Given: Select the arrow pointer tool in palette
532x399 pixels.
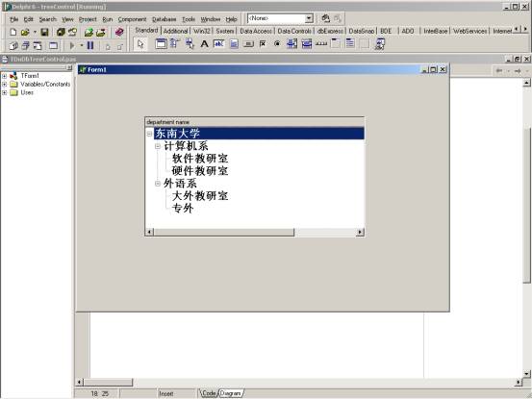Looking at the screenshot, I should point(140,44).
